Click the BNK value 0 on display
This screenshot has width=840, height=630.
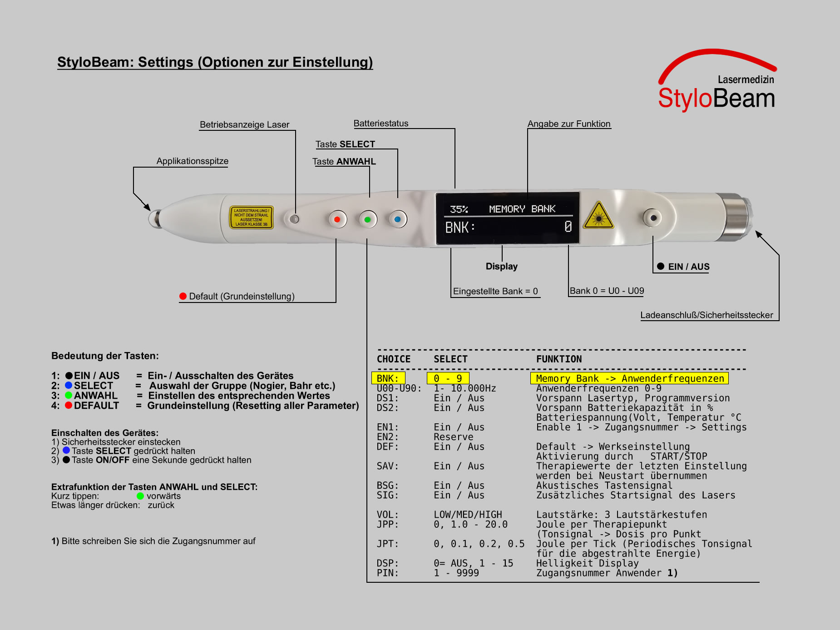(x=568, y=227)
